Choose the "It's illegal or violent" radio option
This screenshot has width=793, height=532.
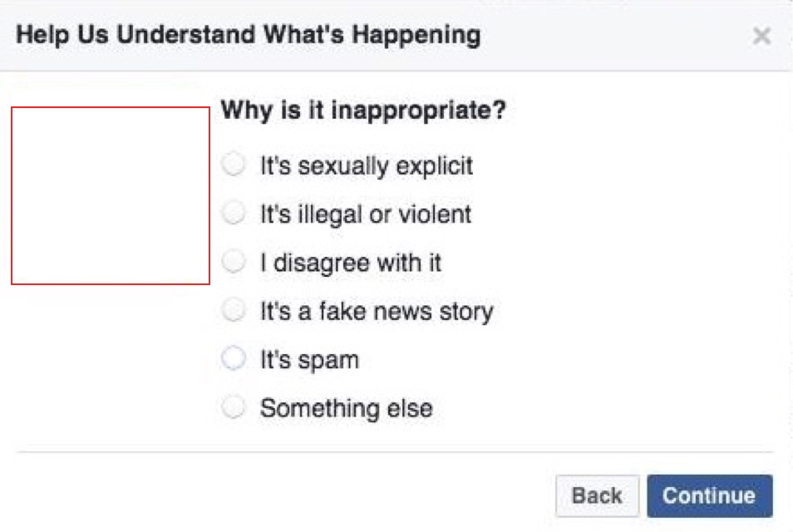[234, 213]
